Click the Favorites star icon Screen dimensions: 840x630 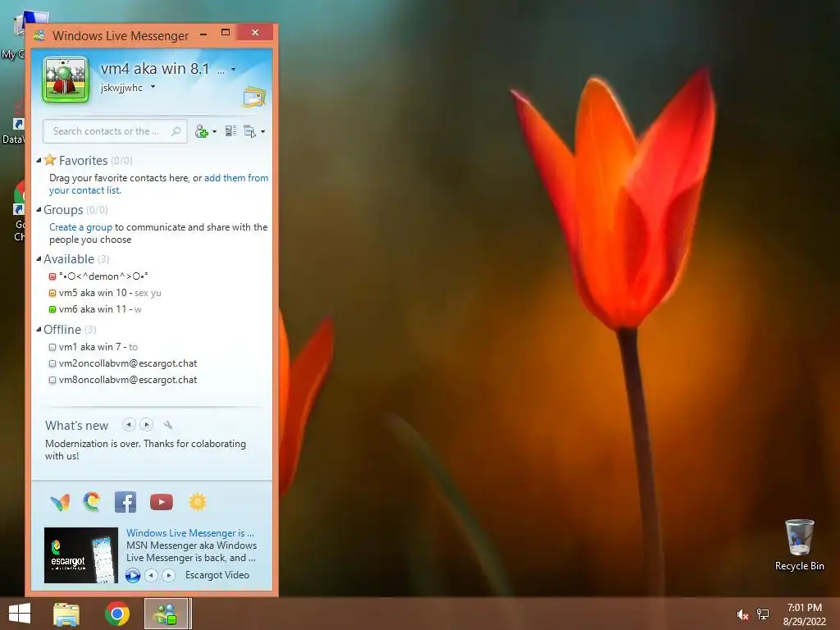click(x=50, y=160)
